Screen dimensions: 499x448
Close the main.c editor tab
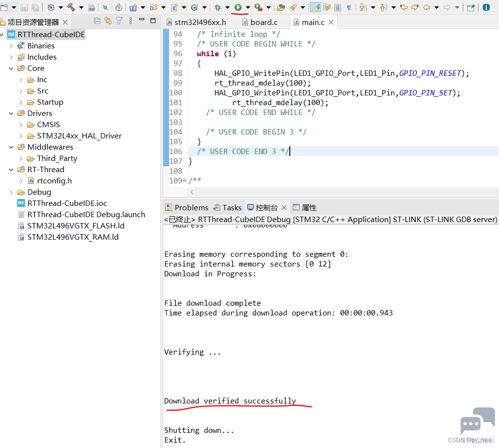click(x=331, y=22)
